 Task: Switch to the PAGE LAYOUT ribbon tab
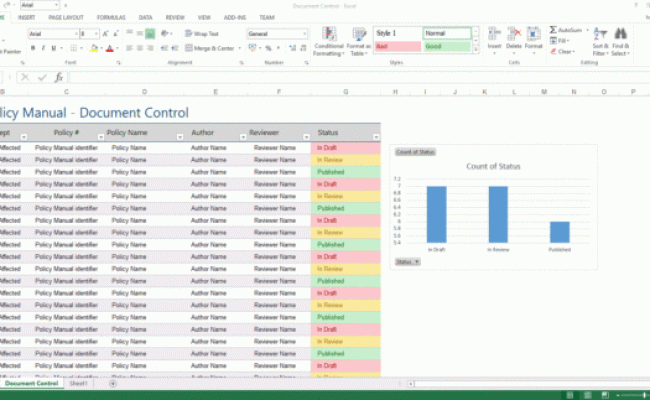point(66,17)
